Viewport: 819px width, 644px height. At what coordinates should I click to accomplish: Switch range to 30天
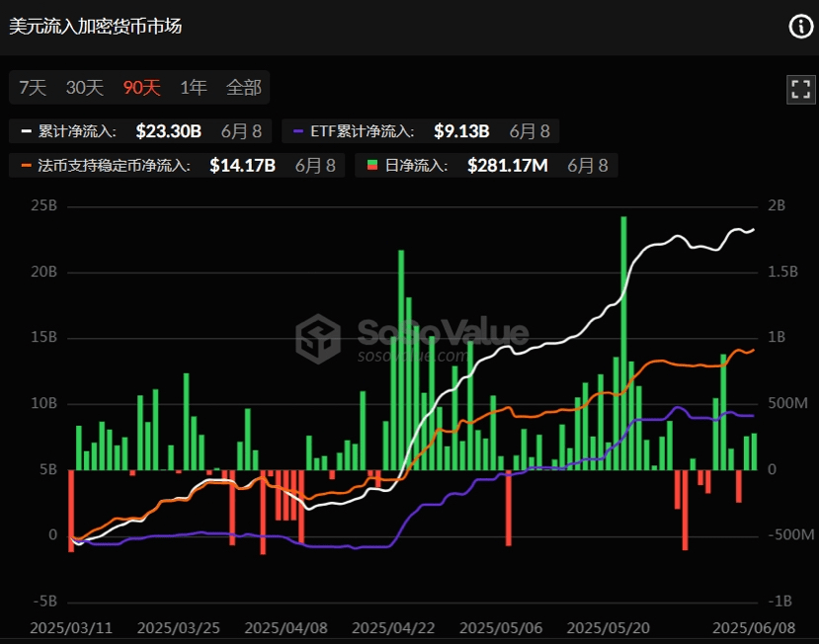tap(85, 88)
